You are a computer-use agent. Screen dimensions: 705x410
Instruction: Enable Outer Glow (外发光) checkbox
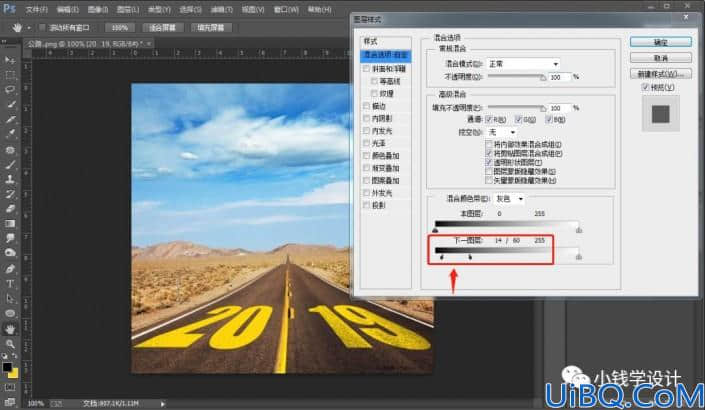(x=366, y=193)
